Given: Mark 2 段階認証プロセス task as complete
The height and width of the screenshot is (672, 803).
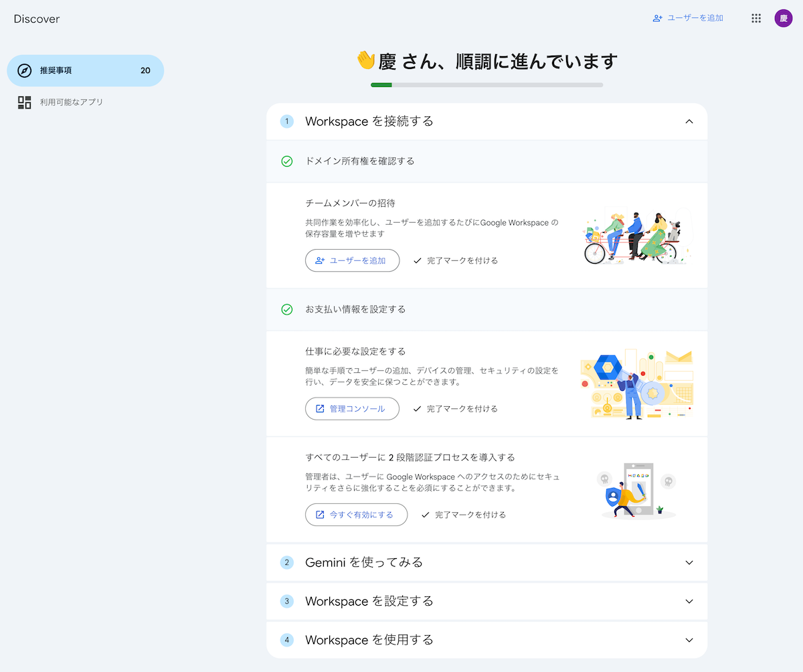Looking at the screenshot, I should coord(464,515).
